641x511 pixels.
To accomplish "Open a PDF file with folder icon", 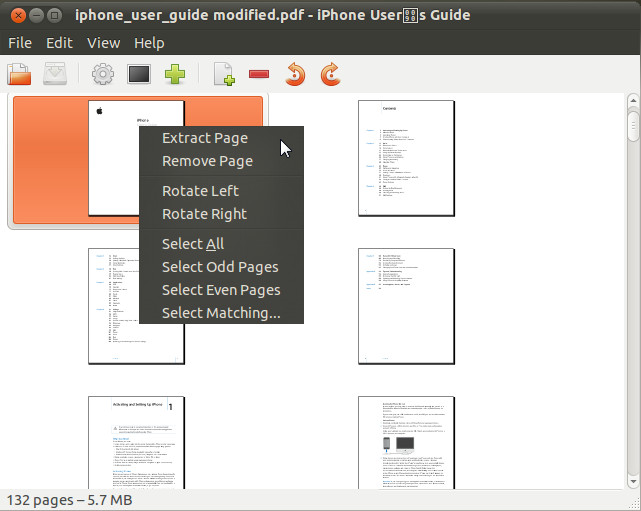I will 19,74.
